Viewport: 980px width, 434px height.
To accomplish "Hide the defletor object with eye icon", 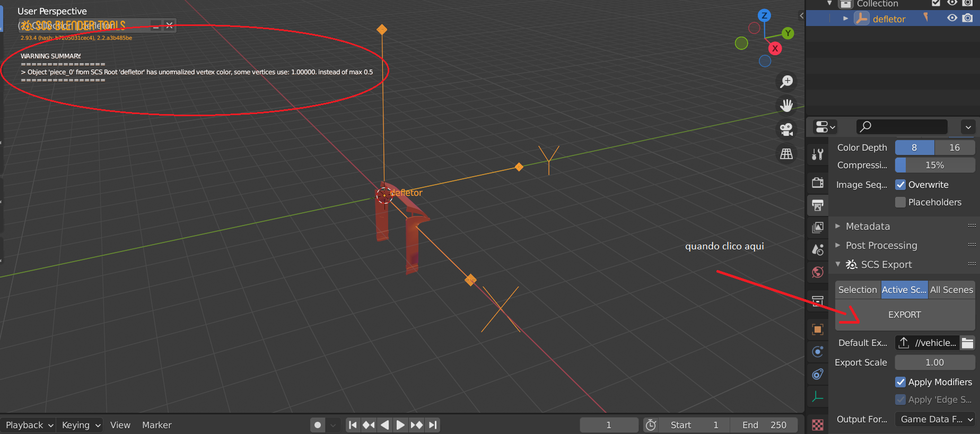I will [x=952, y=18].
